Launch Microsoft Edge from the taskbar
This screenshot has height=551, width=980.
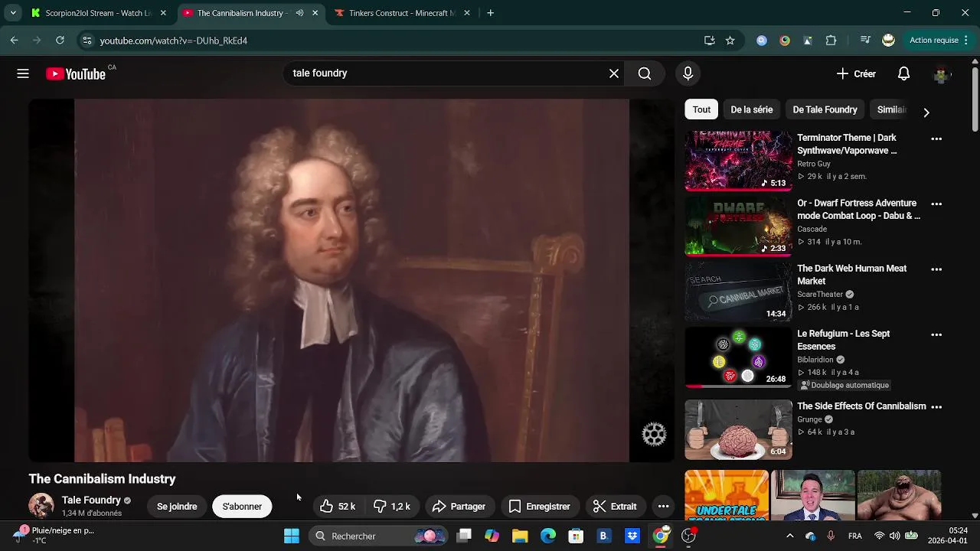coord(548,536)
